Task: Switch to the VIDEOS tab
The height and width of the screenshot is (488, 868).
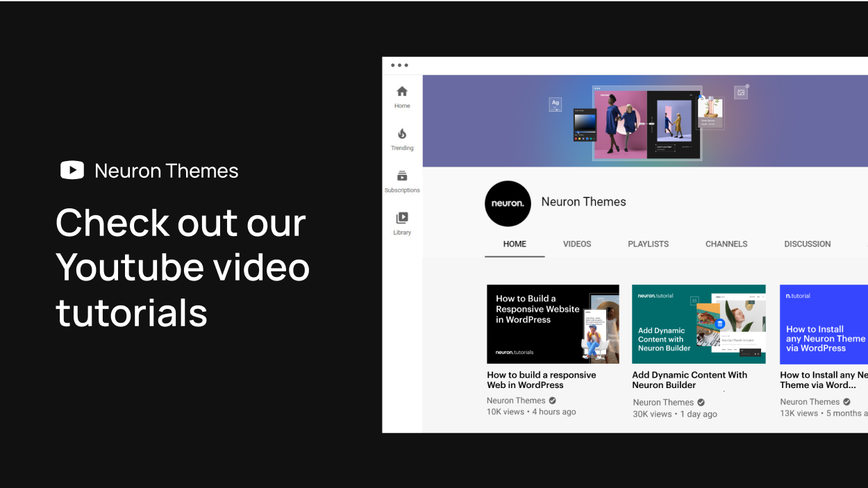Action: click(577, 244)
